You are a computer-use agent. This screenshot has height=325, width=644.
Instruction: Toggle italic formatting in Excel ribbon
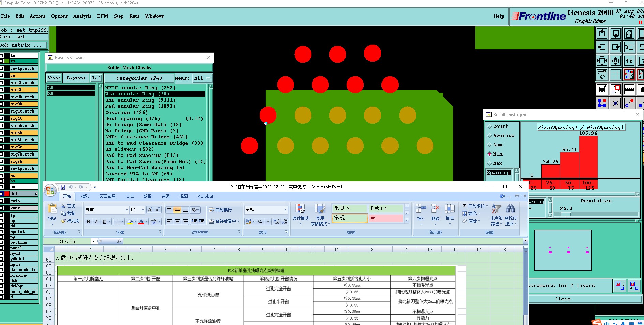coord(96,221)
